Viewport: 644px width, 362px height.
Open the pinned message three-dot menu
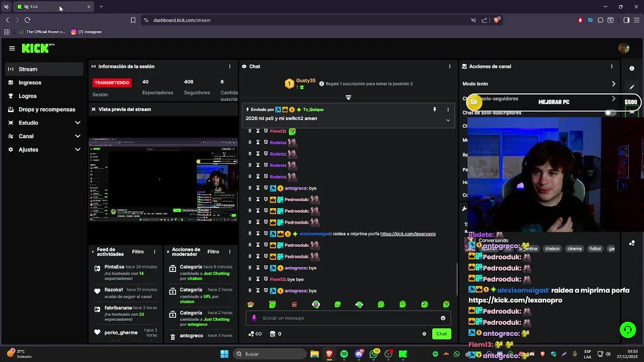click(448, 110)
